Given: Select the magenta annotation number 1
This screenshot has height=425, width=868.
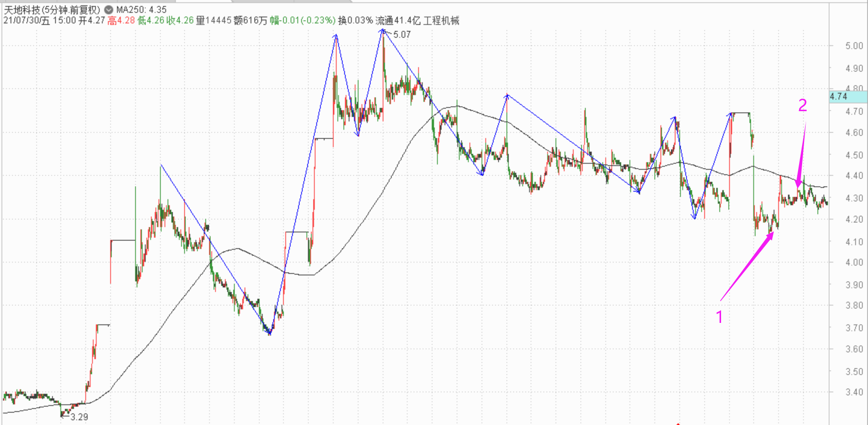Looking at the screenshot, I should [x=720, y=317].
